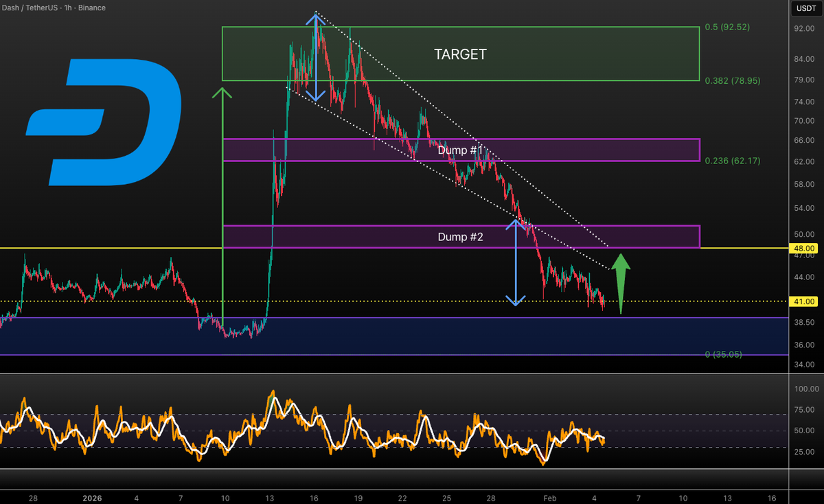Click 74.00 on the price axis
This screenshot has height=504, width=824.
[804, 102]
